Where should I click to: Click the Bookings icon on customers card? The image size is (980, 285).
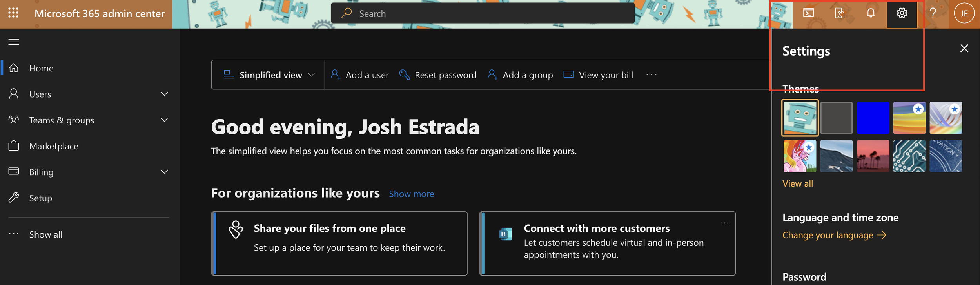[505, 234]
